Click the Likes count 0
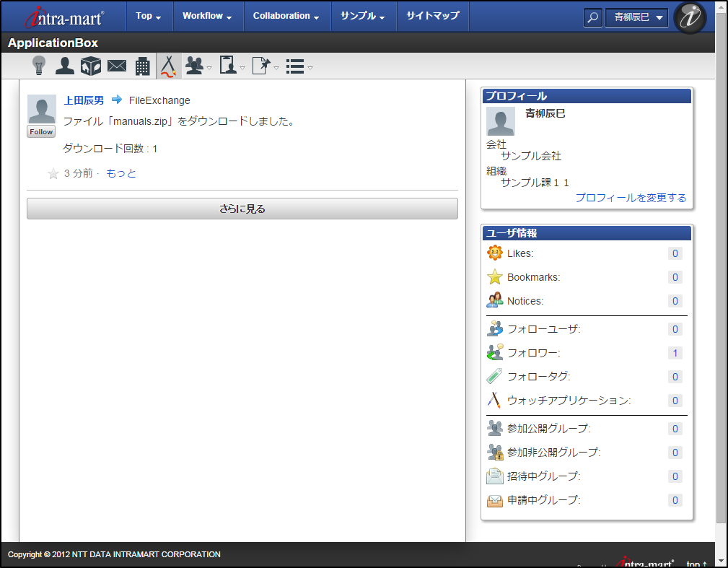The image size is (728, 568). pyautogui.click(x=675, y=253)
